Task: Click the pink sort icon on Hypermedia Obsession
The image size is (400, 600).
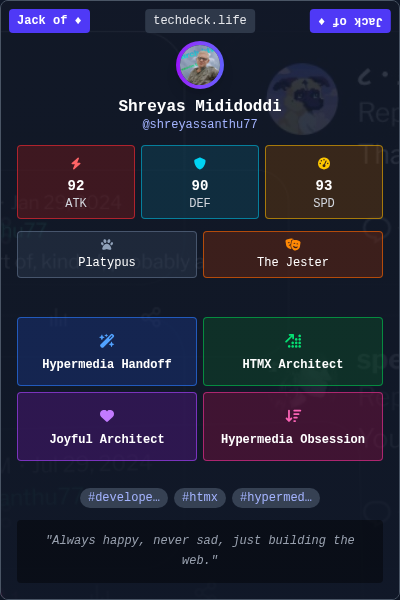Action: (293, 416)
